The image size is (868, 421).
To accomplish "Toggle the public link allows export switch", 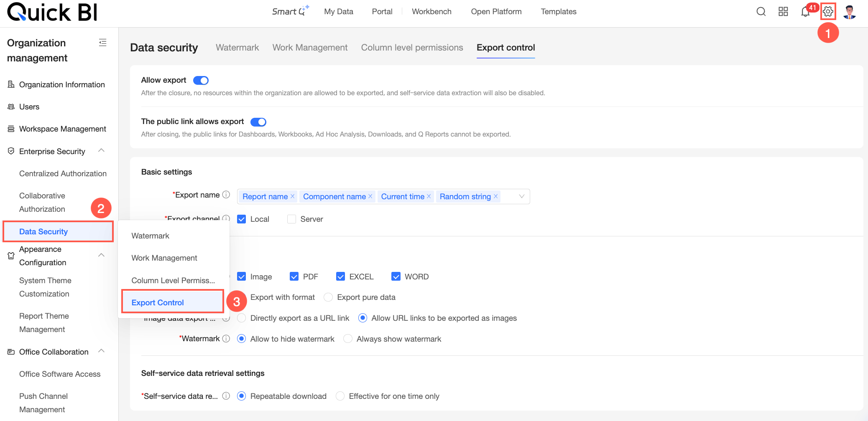I will [258, 122].
